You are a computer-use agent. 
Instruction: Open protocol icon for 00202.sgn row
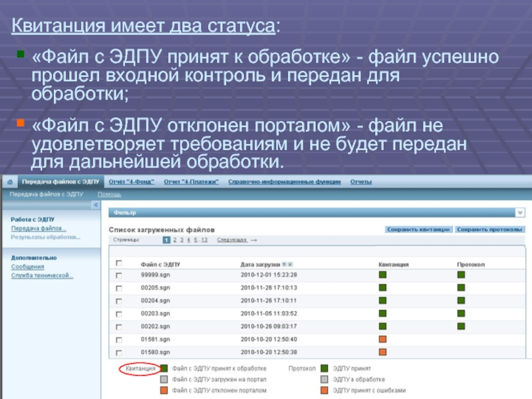pyautogui.click(x=461, y=326)
